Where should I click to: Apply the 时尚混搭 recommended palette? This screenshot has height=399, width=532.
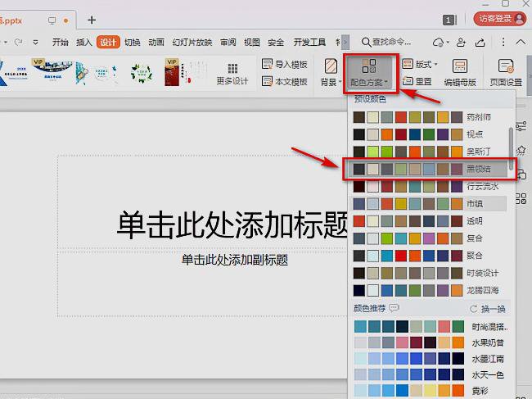click(431, 326)
